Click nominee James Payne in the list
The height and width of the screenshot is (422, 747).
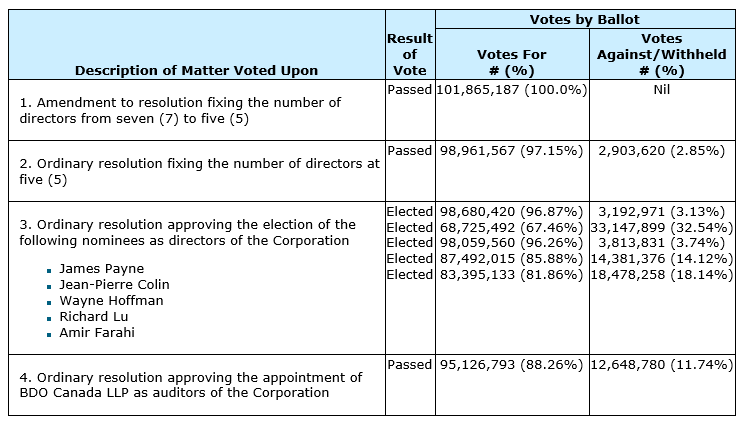(101, 268)
